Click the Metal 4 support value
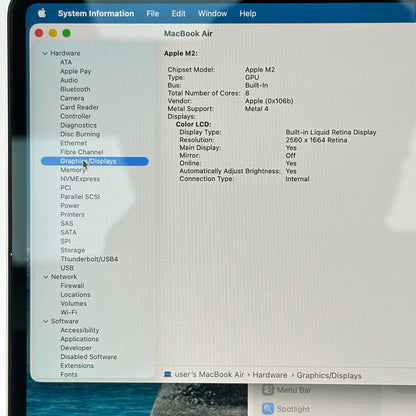The height and width of the screenshot is (416, 416). 257,109
